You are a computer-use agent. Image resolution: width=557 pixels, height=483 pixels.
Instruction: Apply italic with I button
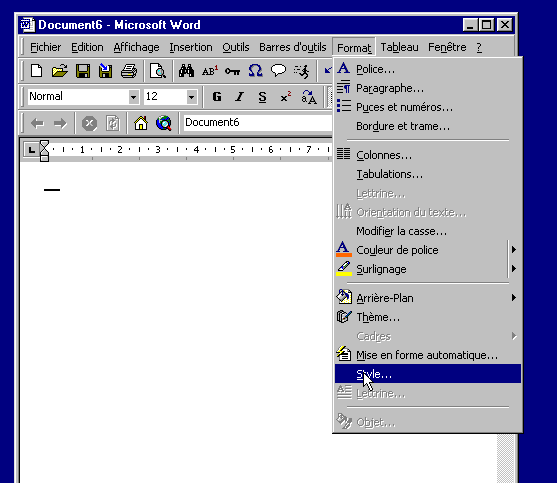pos(240,97)
